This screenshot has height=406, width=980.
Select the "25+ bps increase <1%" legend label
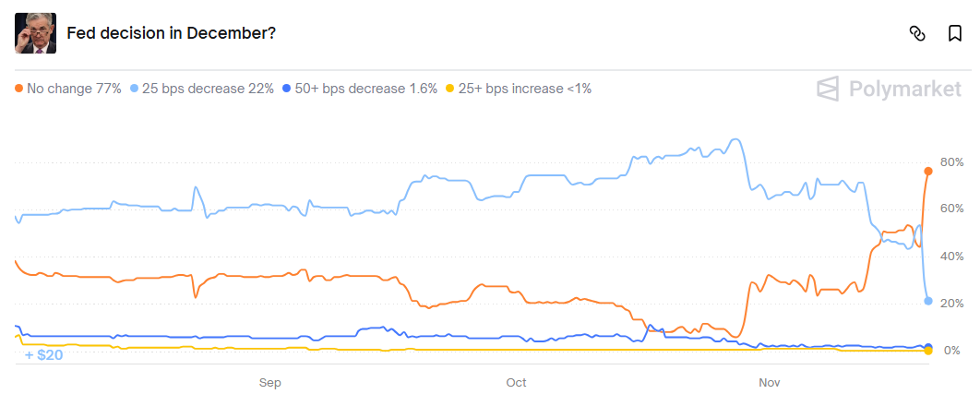click(x=524, y=89)
